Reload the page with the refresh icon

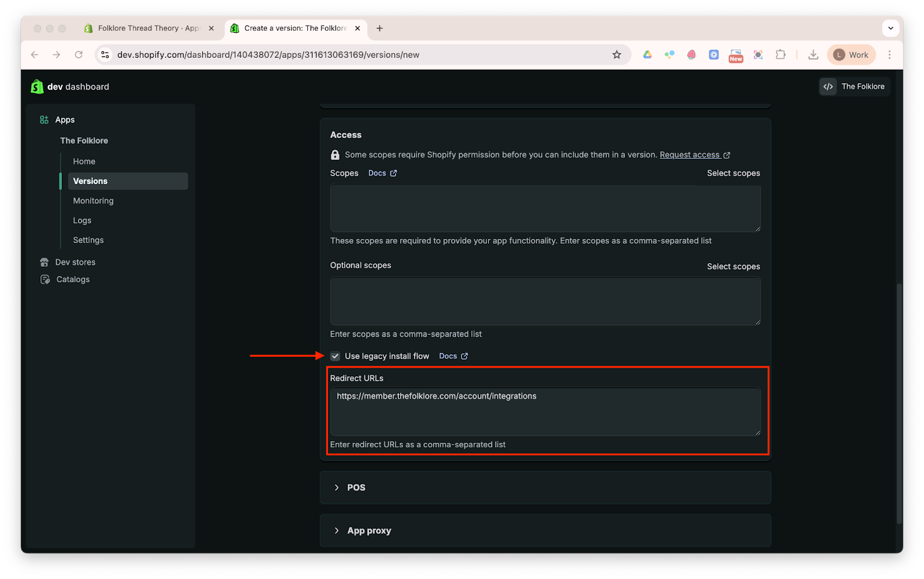(79, 55)
